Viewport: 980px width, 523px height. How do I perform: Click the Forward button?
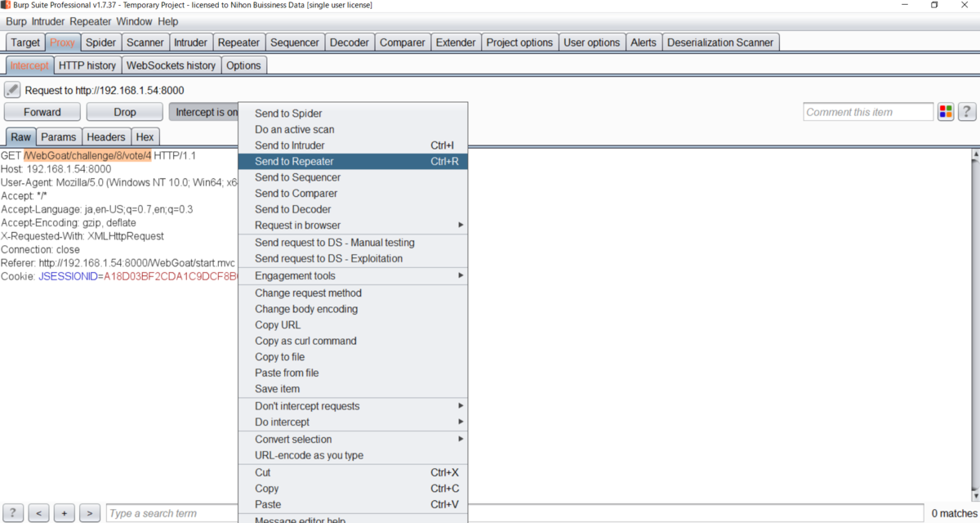[42, 112]
